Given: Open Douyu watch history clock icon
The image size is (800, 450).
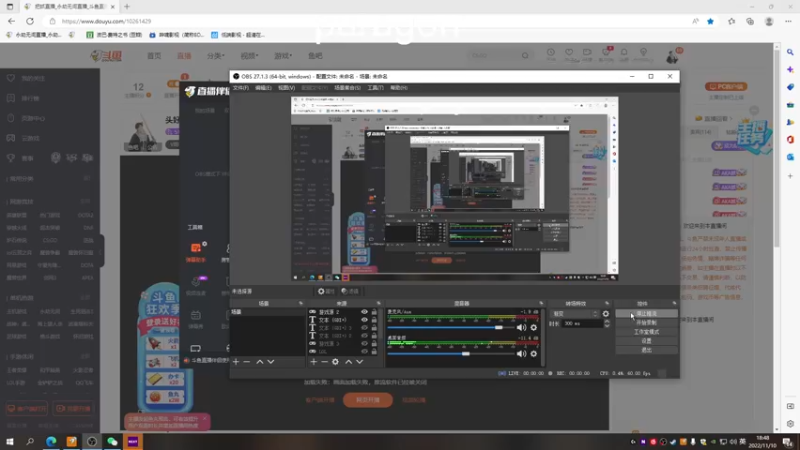Looking at the screenshot, I should pos(551,53).
